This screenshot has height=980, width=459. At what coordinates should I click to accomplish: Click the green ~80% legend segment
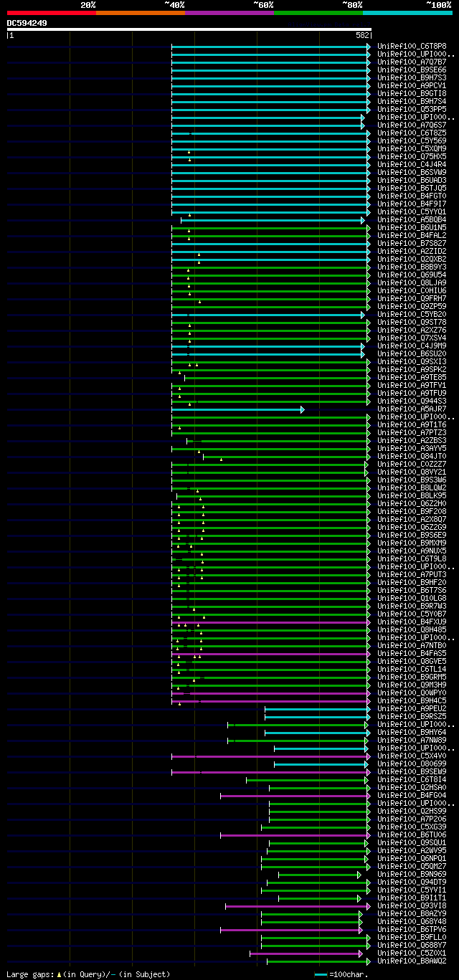[318, 12]
